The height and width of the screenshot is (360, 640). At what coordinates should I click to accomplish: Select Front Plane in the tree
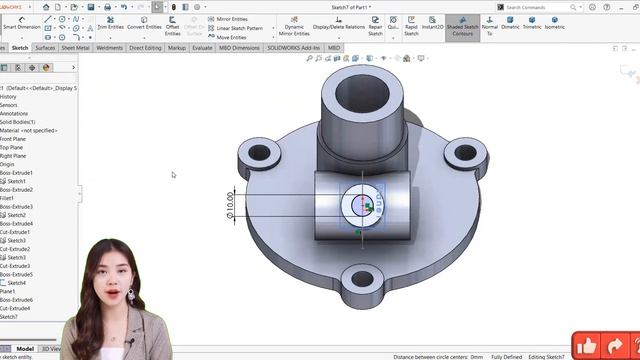pyautogui.click(x=13, y=139)
